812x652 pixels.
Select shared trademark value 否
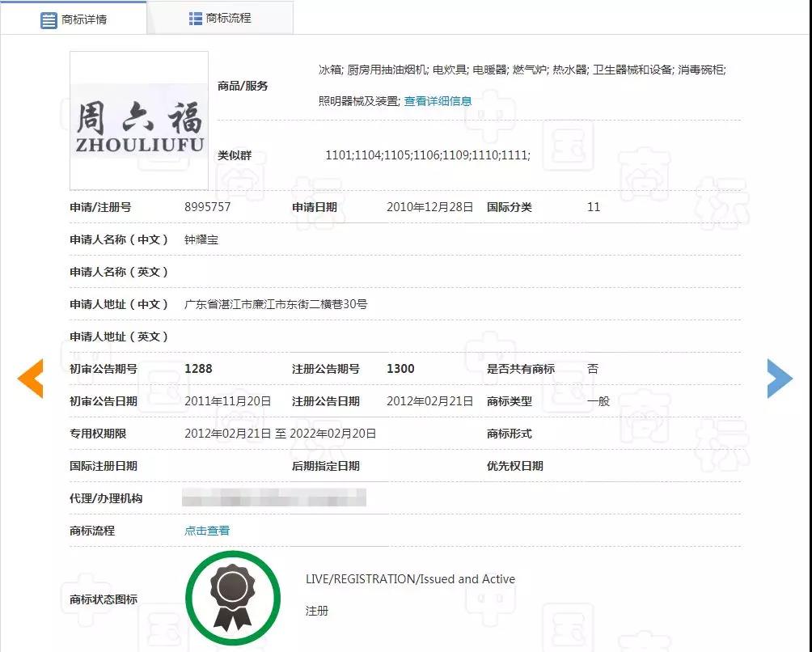(x=593, y=369)
